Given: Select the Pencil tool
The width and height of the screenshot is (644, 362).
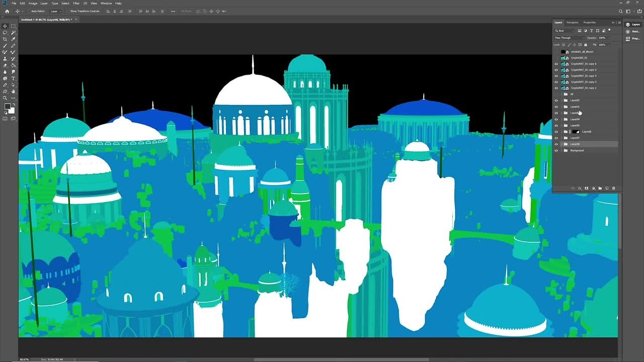Looking at the screenshot, I should coord(13,46).
